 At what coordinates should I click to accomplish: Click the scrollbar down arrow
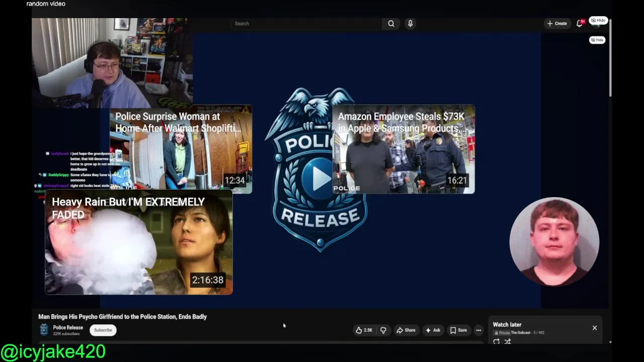click(x=610, y=342)
